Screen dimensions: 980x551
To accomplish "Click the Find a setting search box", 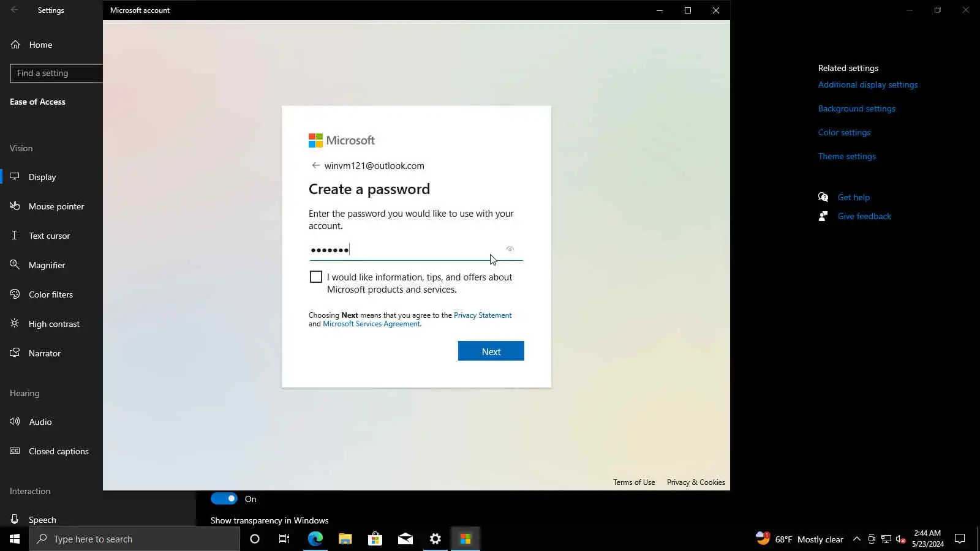I will [56, 73].
